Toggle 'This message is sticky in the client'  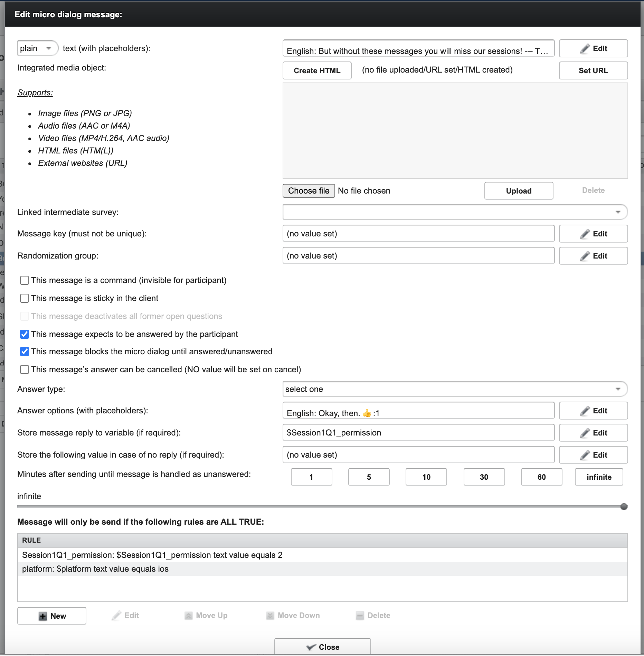pos(25,298)
